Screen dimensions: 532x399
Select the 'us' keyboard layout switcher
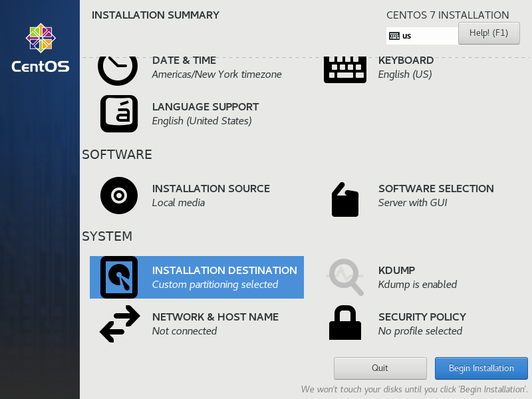coord(422,36)
